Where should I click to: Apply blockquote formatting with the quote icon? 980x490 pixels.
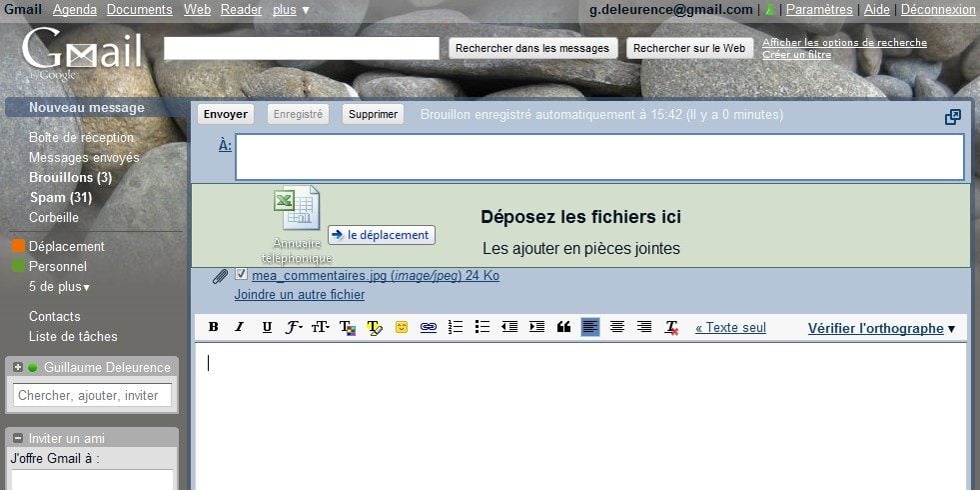[x=563, y=327]
